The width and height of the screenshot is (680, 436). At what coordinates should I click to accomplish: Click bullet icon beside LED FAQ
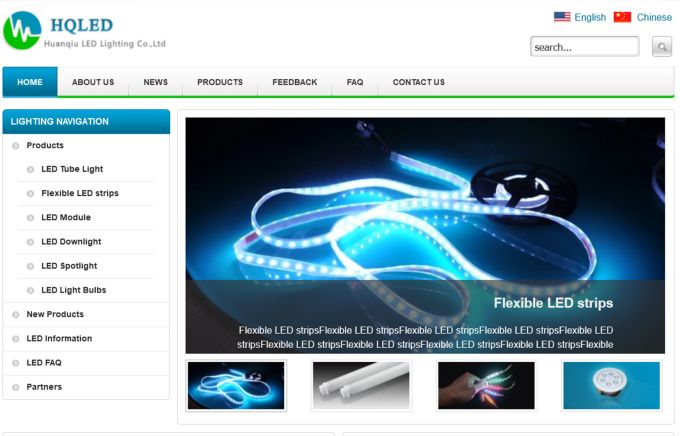point(16,363)
